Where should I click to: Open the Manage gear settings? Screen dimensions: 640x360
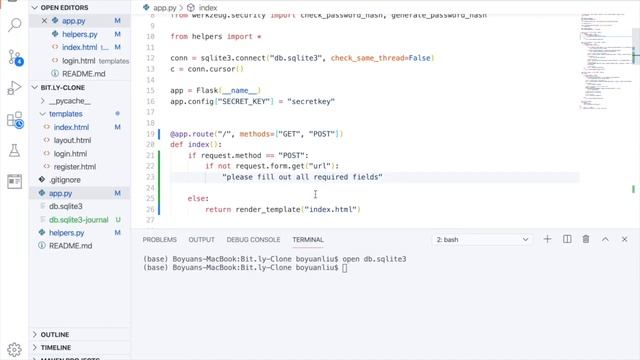pos(14,349)
